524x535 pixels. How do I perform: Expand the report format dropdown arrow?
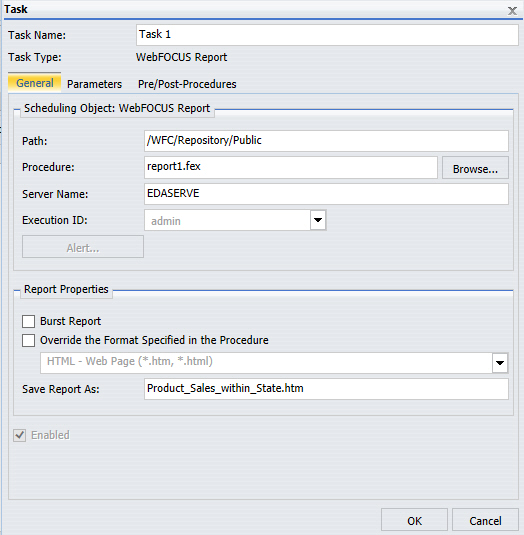pyautogui.click(x=500, y=363)
